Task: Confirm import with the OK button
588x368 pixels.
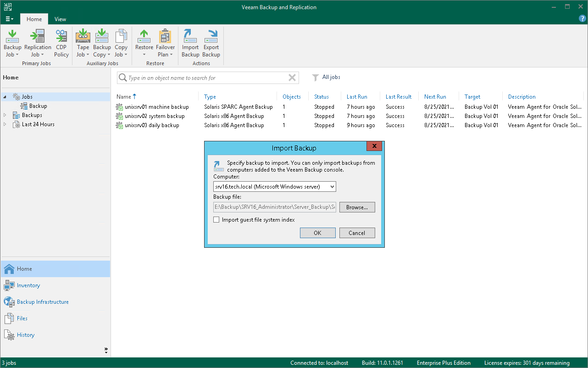Action: point(317,233)
